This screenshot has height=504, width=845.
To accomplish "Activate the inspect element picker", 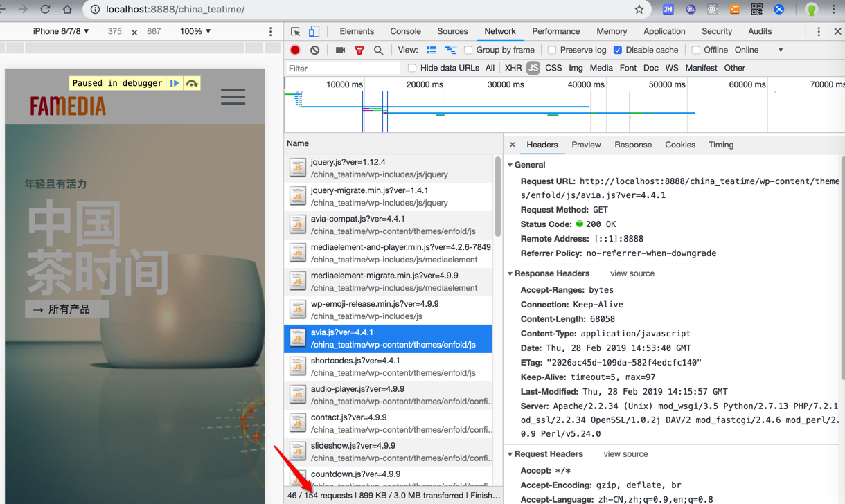I will coord(296,32).
